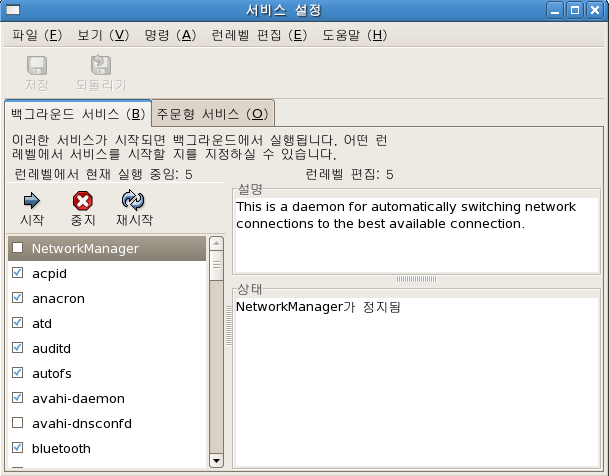Switch to the 백그라운드 서비스 (B) tab
The height and width of the screenshot is (476, 609).
[x=78, y=114]
